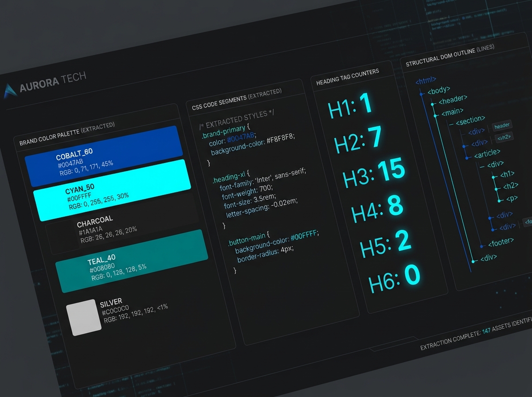The width and height of the screenshot is (532, 397).
Task: Click the 'RGB: 192, 192, 192, <1%' text
Action: coord(136,313)
